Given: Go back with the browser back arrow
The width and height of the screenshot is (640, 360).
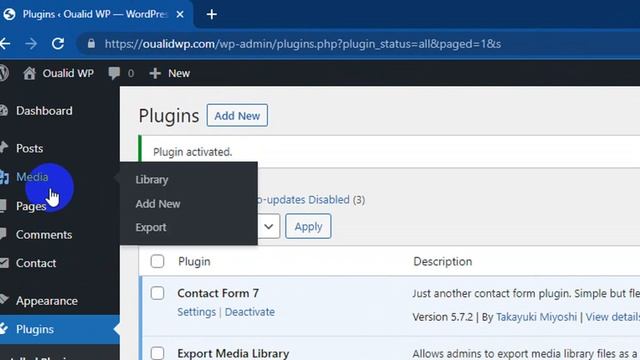Looking at the screenshot, I should pos(4,44).
